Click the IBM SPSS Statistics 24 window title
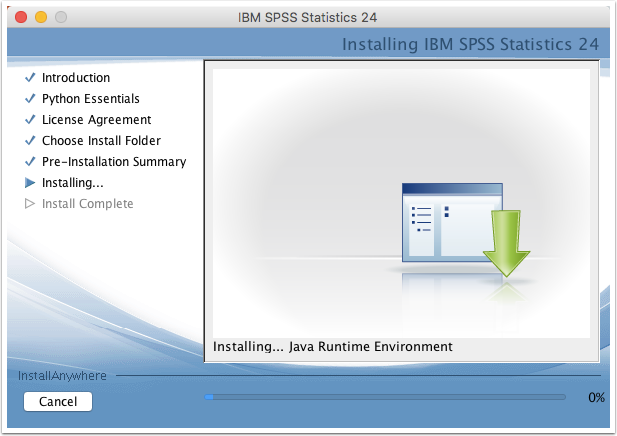 pyautogui.click(x=307, y=17)
